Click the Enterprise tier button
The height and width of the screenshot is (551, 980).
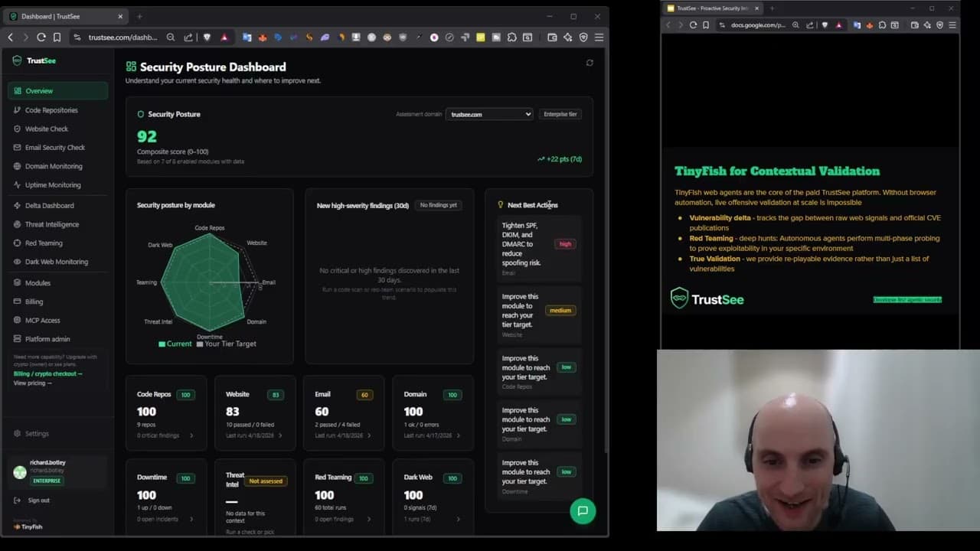[560, 114]
